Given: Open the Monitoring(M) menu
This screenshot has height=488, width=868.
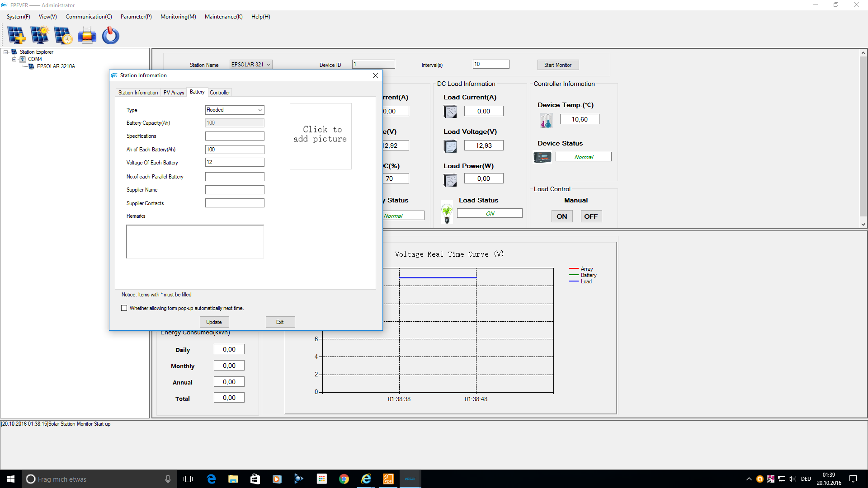Looking at the screenshot, I should [178, 17].
